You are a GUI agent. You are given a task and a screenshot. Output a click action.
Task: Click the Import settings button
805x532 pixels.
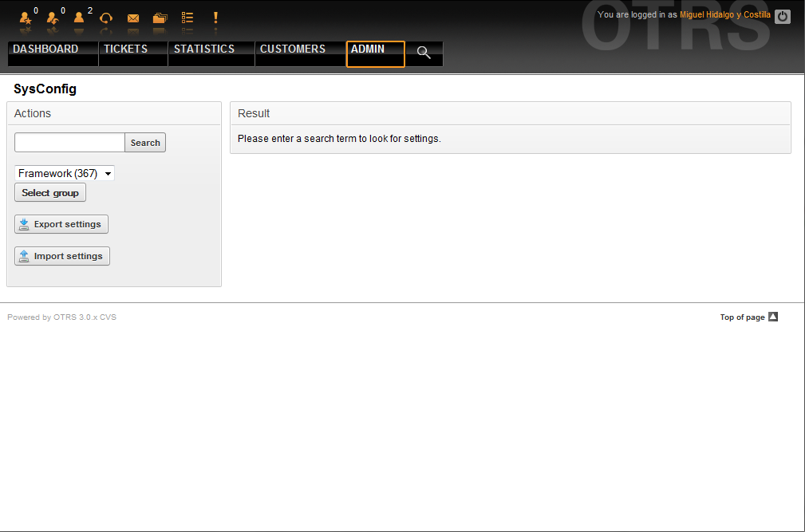tap(62, 256)
